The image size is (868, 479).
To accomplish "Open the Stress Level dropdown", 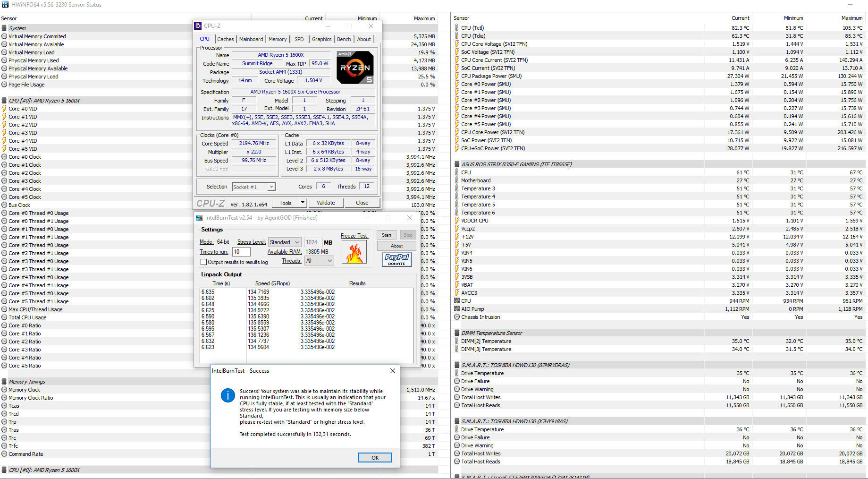I will (x=285, y=242).
